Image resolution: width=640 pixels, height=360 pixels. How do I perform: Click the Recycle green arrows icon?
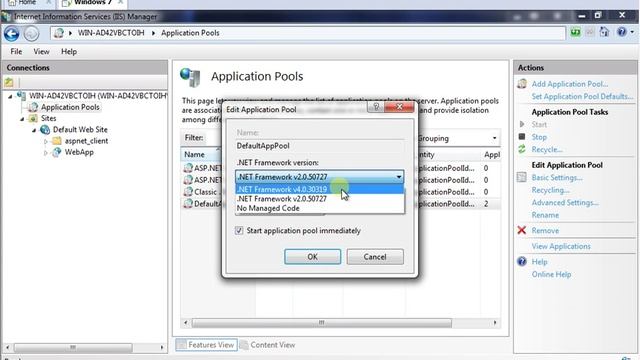point(522,149)
